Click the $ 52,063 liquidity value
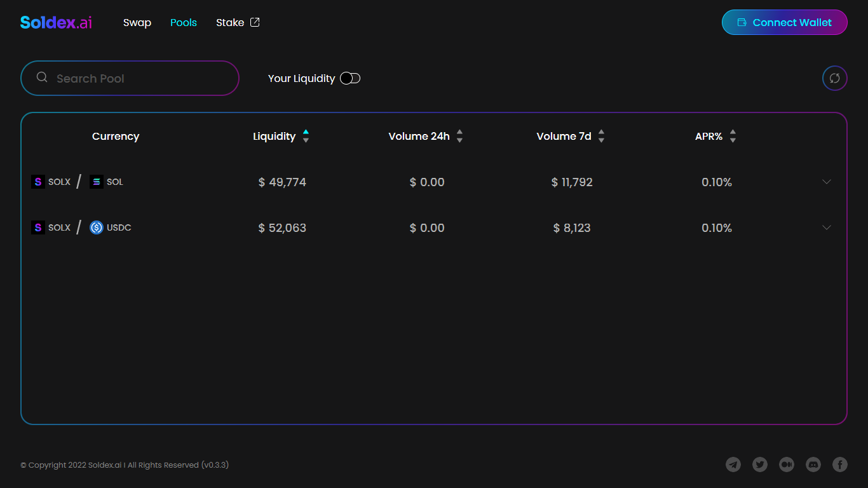Screen dimensions: 868x488 282,228
